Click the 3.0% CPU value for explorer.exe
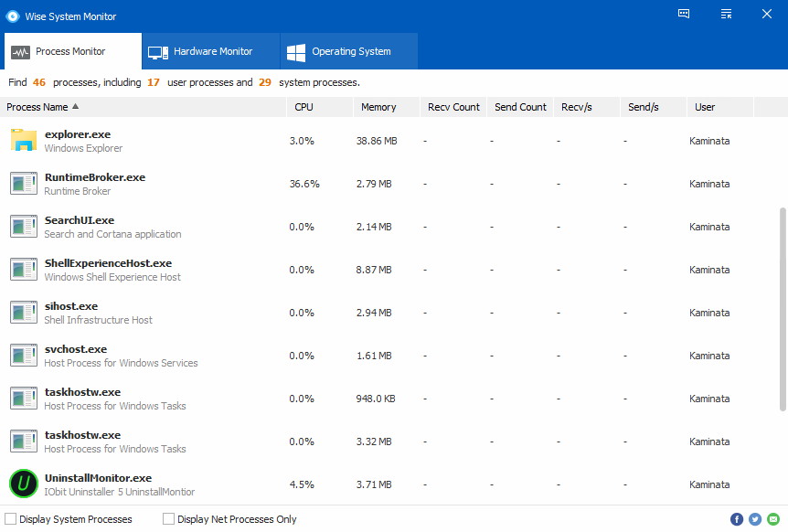The height and width of the screenshot is (532, 788). tap(302, 141)
